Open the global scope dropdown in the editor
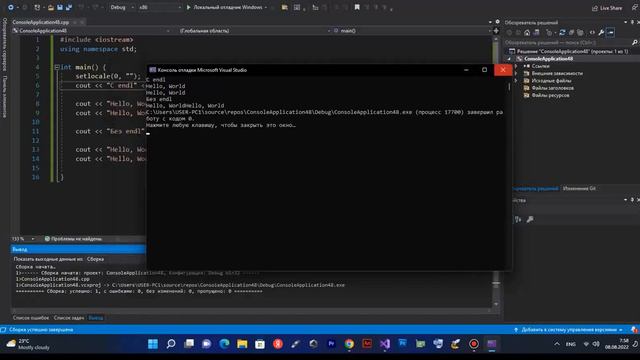Image resolution: width=640 pixels, height=360 pixels. pos(255,31)
